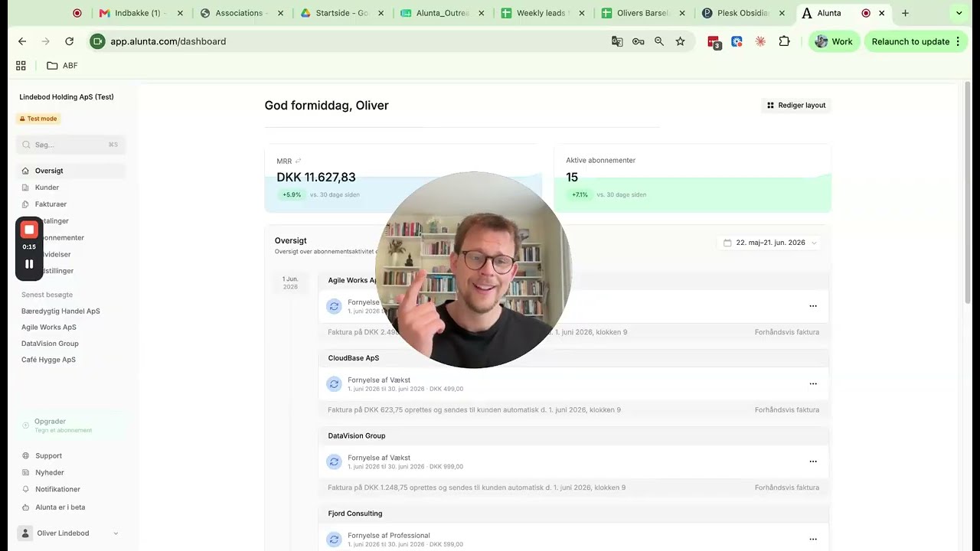
Task: Open three-dot menu for CloudBase ApS renewal
Action: [813, 383]
